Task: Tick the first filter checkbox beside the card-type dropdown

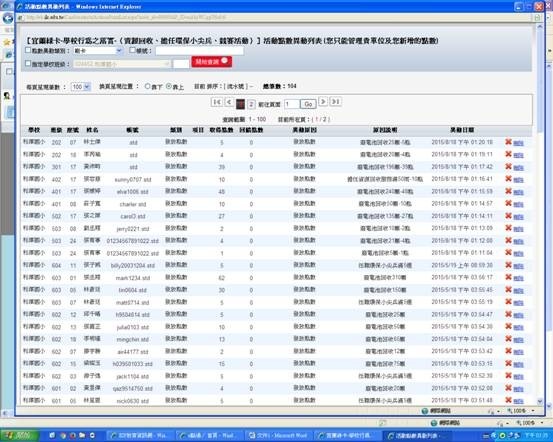Action: click(x=28, y=50)
